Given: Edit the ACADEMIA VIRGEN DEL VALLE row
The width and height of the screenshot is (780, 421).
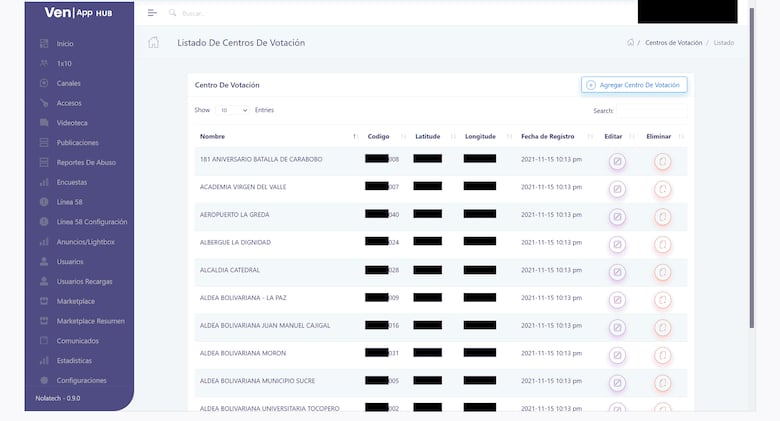Looking at the screenshot, I should pyautogui.click(x=617, y=188).
